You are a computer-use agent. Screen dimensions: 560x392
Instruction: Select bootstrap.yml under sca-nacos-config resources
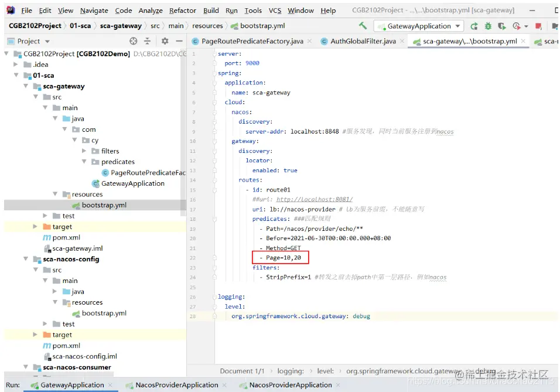pyautogui.click(x=104, y=313)
